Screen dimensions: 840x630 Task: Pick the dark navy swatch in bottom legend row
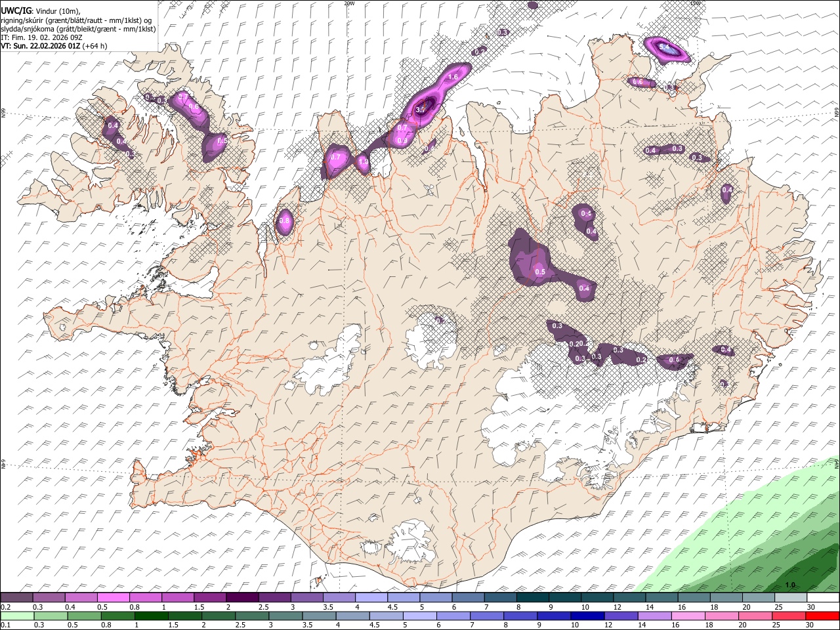(x=587, y=616)
